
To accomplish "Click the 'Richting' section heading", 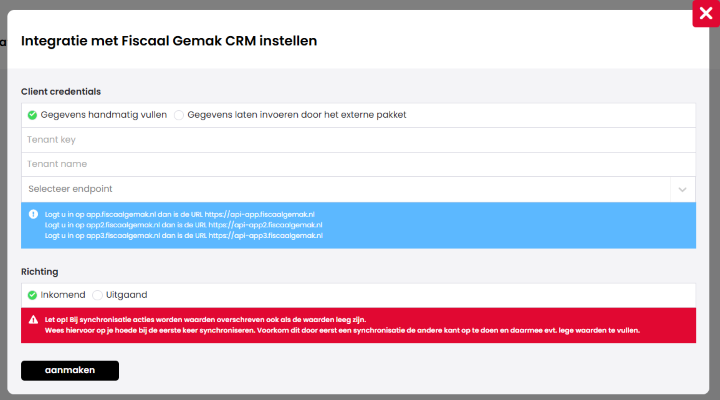I will [39, 271].
